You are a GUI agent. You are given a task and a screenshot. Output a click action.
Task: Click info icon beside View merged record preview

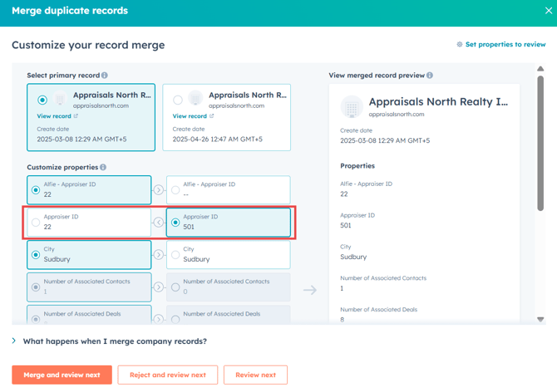tap(430, 76)
